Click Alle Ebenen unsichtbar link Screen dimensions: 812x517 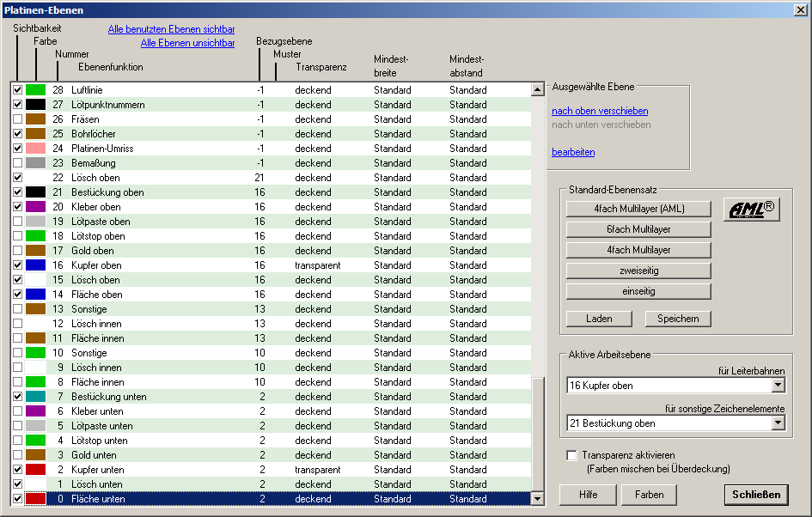(x=187, y=43)
